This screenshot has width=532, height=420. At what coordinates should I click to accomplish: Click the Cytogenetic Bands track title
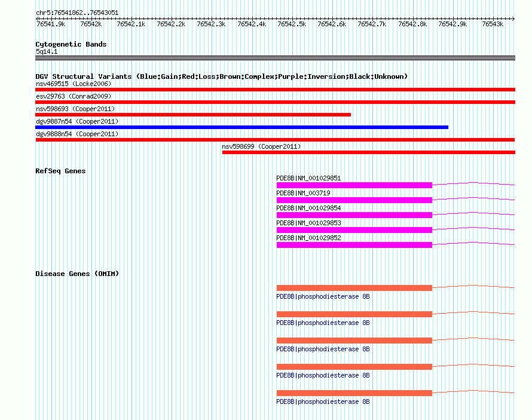coord(71,44)
